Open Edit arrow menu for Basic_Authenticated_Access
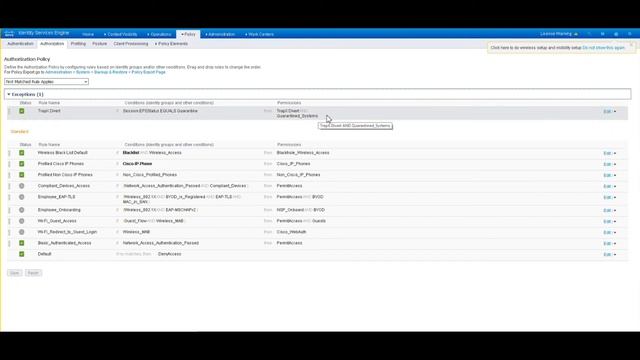640x360 pixels. [615, 243]
